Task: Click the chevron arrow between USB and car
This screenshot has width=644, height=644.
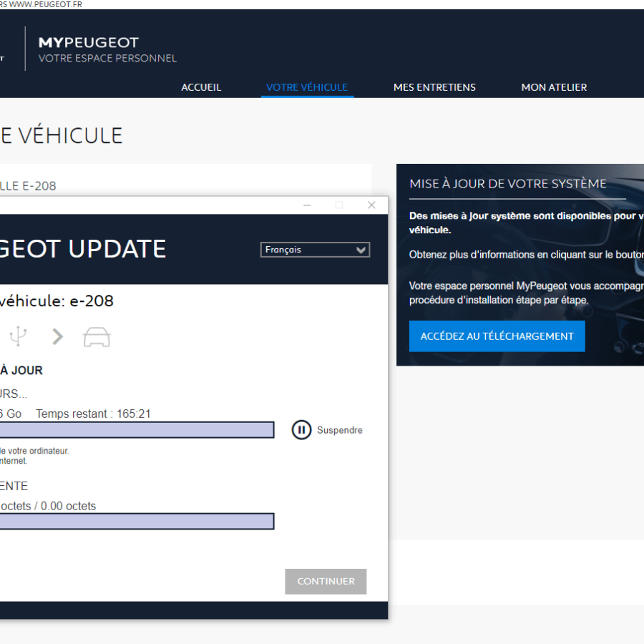Action: click(x=57, y=337)
